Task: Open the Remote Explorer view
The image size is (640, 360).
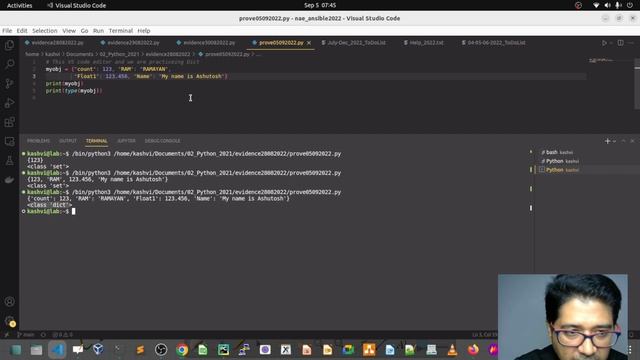Action: 9,141
